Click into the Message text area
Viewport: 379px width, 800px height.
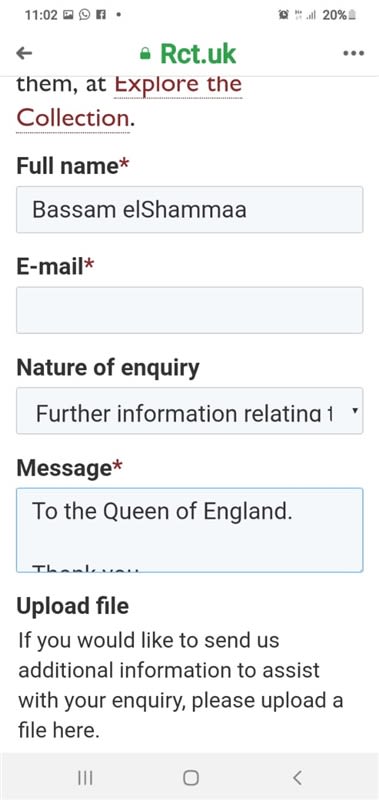point(190,530)
